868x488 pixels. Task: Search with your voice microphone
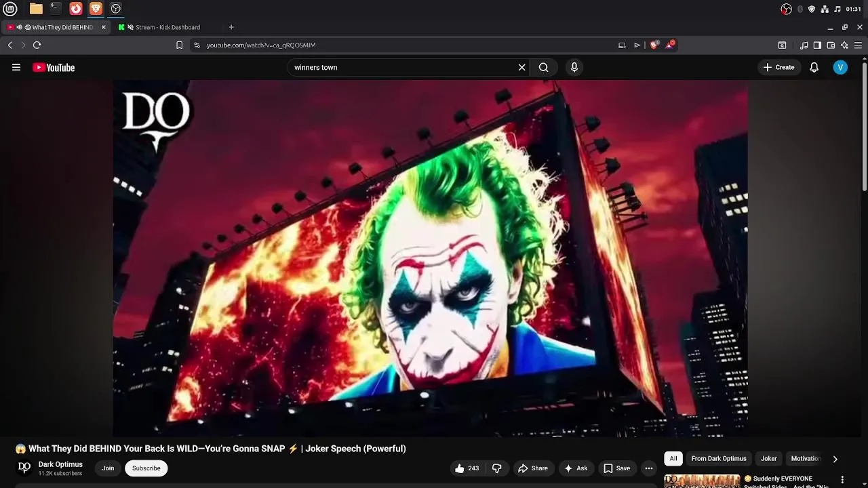click(574, 67)
